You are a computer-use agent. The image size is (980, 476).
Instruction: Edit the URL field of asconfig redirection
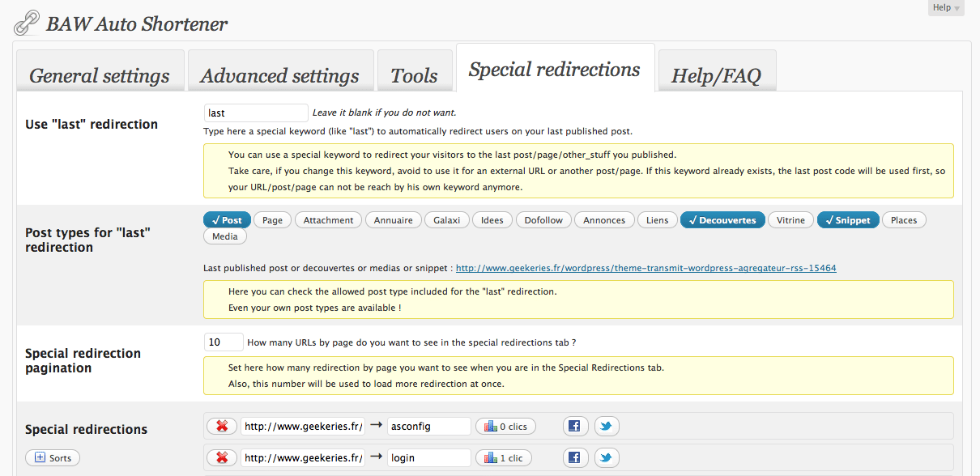tap(303, 427)
